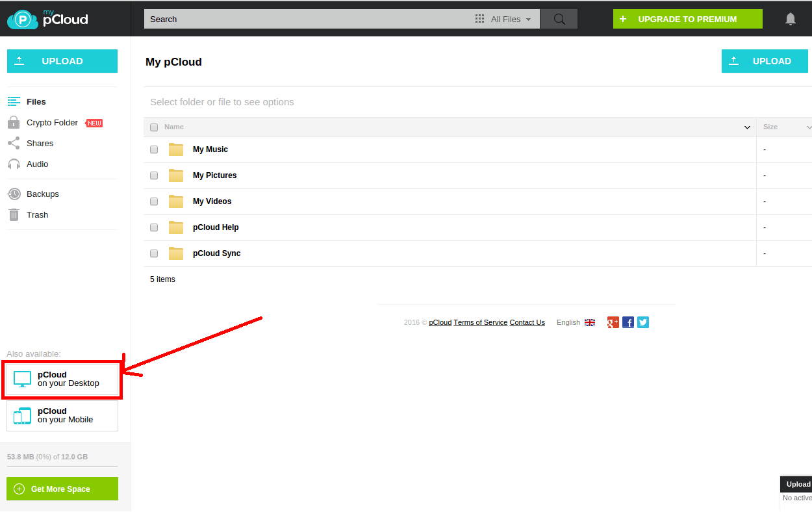Click the My Pictures folder icon
Viewport: 812px width, 512px height.
pos(176,175)
